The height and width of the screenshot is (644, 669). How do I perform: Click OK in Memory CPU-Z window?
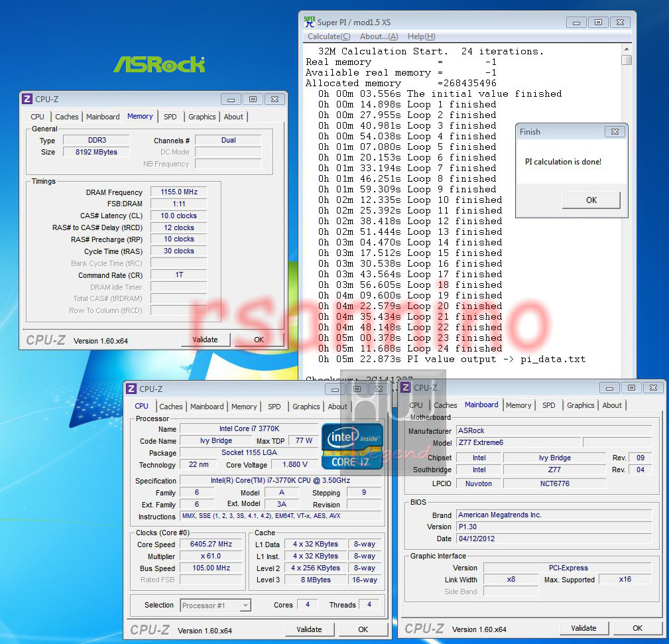tap(259, 340)
